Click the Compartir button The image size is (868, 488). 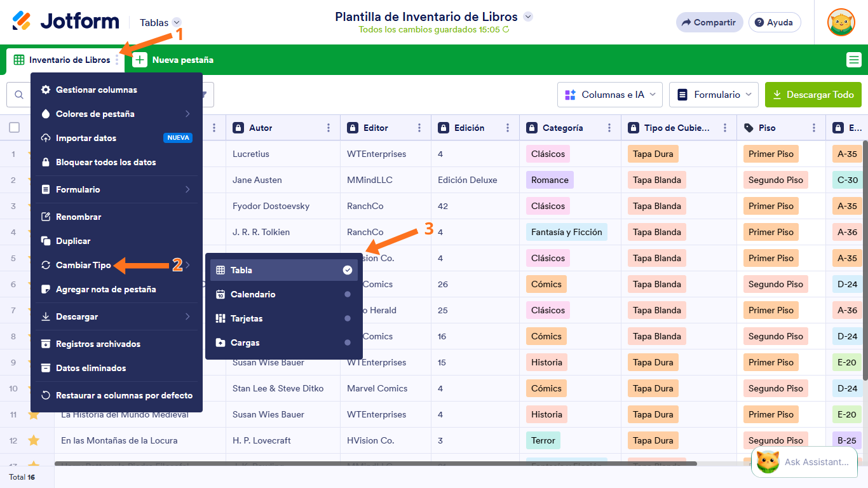point(709,22)
